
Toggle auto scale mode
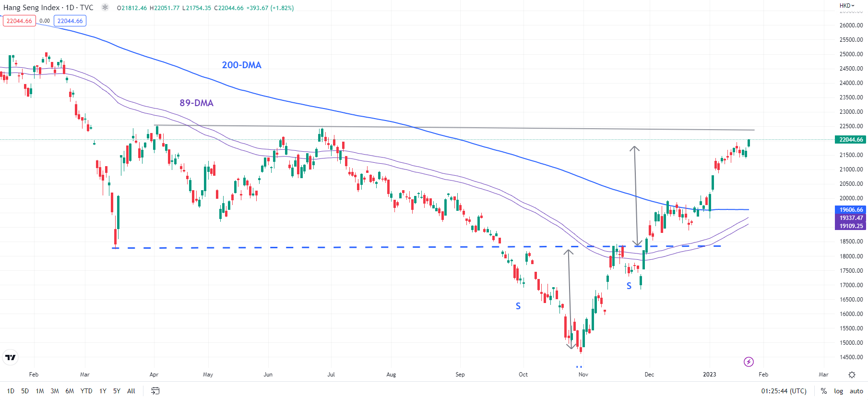click(x=856, y=391)
